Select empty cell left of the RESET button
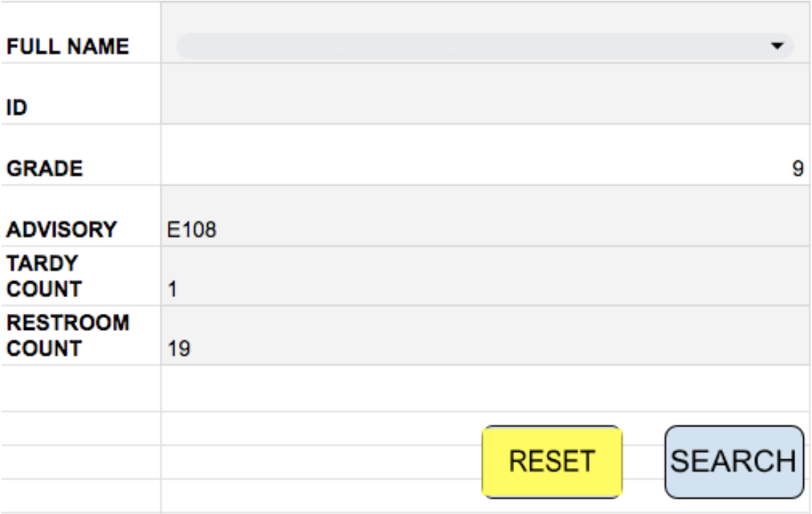 click(x=321, y=461)
